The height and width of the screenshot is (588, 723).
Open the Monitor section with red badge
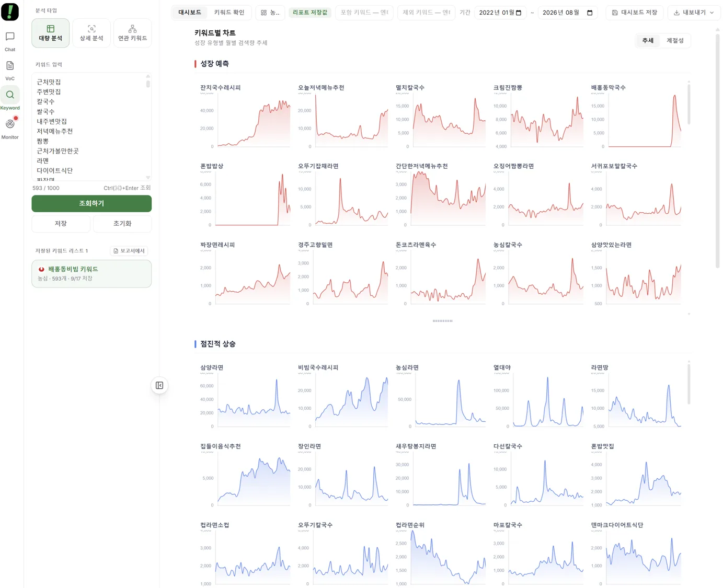[10, 129]
